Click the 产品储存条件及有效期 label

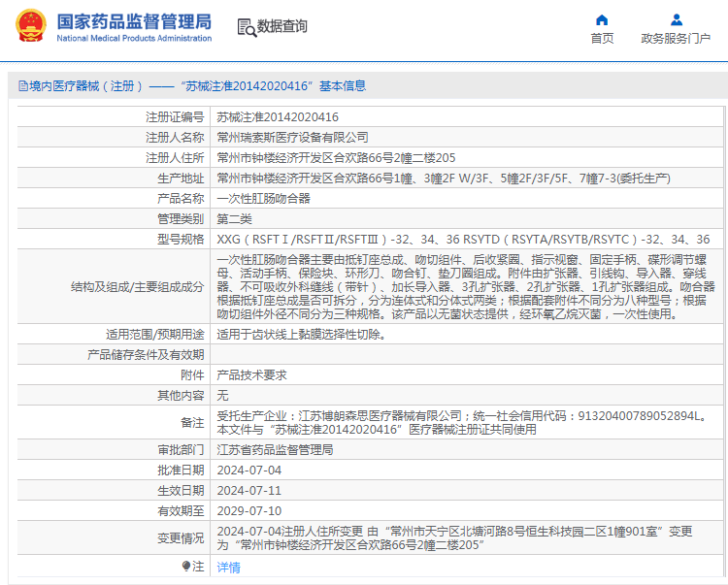click(146, 354)
